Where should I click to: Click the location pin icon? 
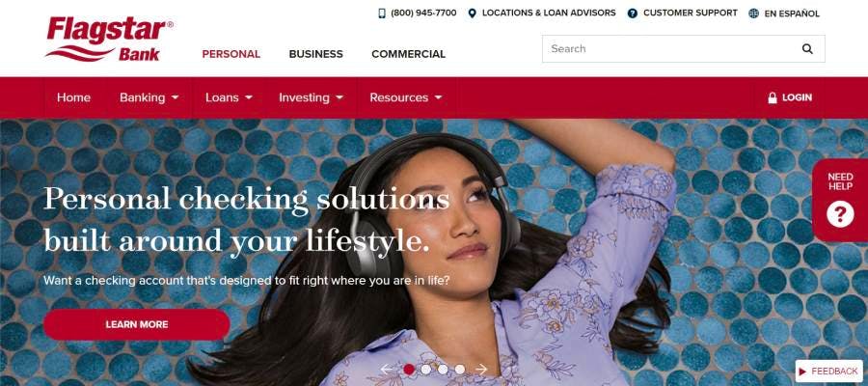tap(473, 14)
